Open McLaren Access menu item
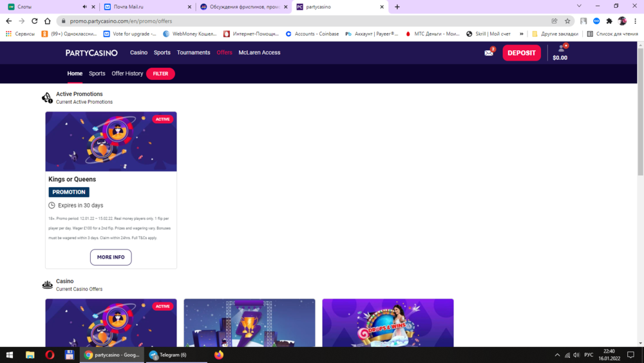 260,53
